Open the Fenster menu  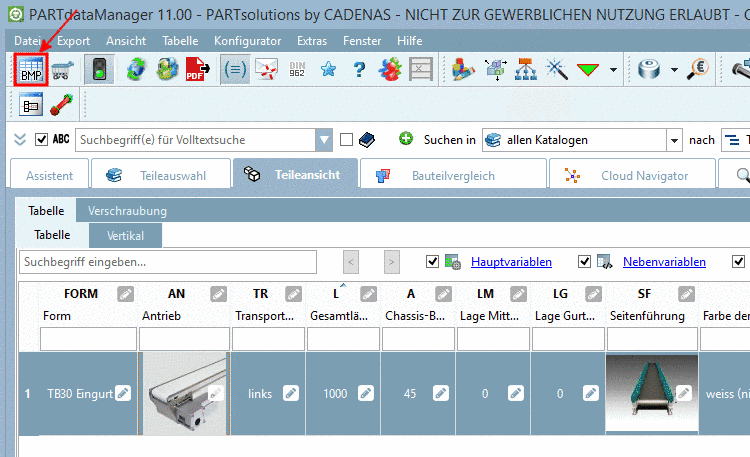click(362, 41)
